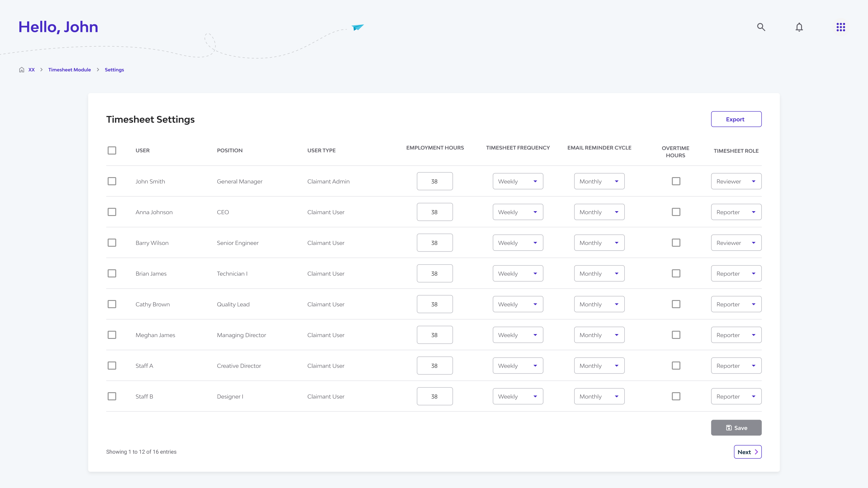The image size is (868, 488).
Task: Open John Smith's timesheet frequency dropdown
Action: coord(517,181)
